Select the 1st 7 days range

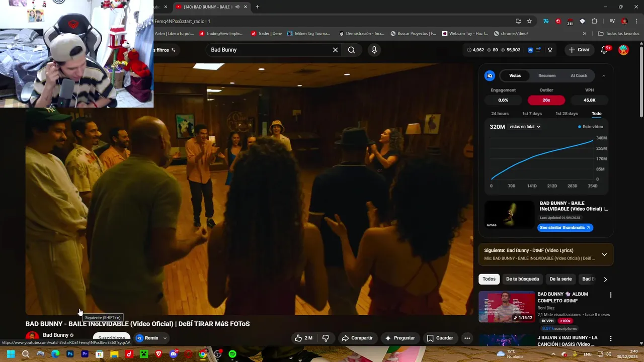[532, 114]
